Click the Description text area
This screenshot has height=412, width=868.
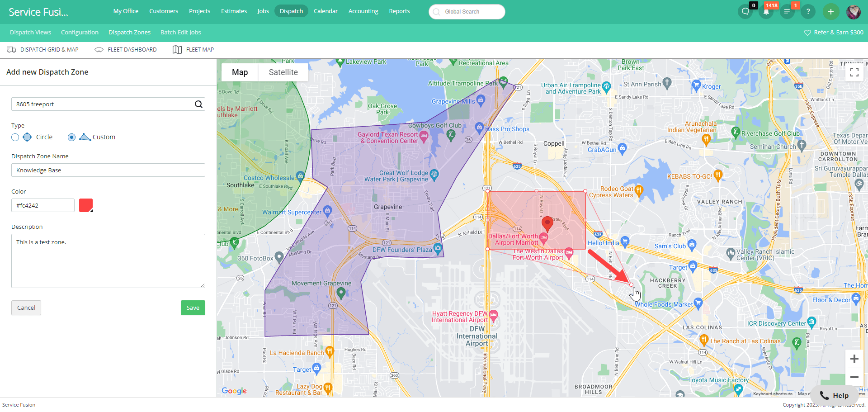tap(108, 261)
